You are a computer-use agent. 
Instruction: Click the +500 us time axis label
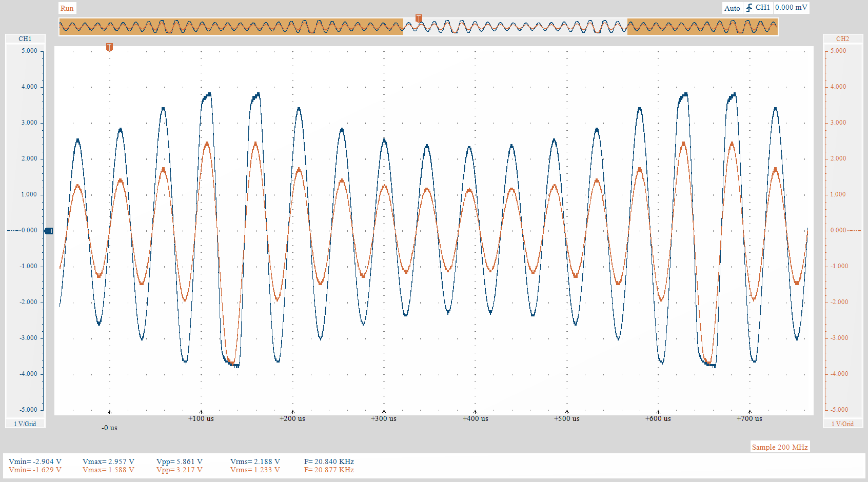click(x=567, y=418)
